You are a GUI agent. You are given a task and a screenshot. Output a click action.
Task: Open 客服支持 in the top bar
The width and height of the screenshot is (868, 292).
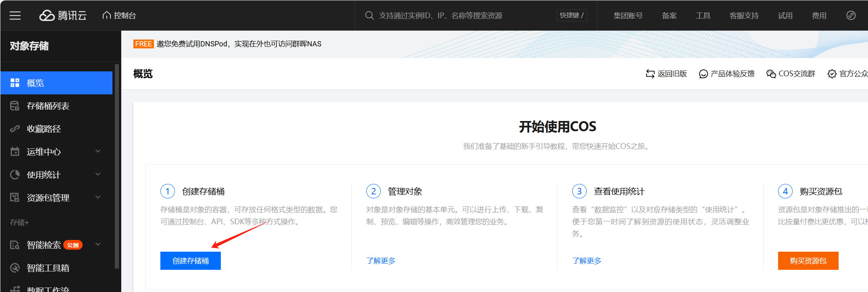tap(744, 16)
